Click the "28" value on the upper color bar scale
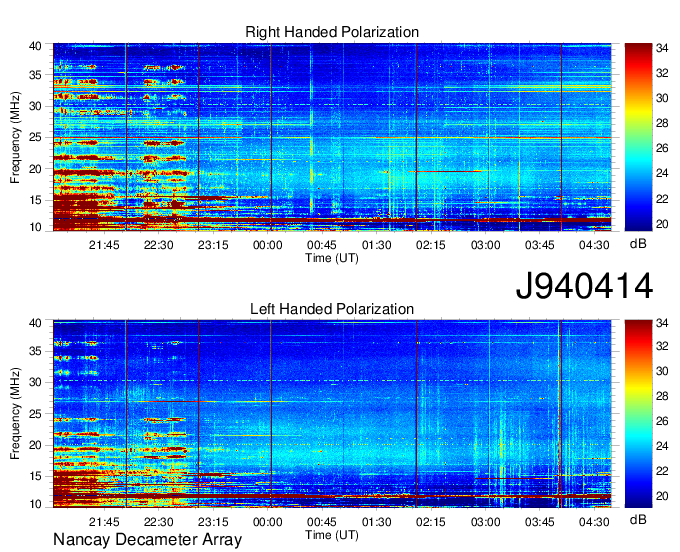680x552 pixels. 662,124
